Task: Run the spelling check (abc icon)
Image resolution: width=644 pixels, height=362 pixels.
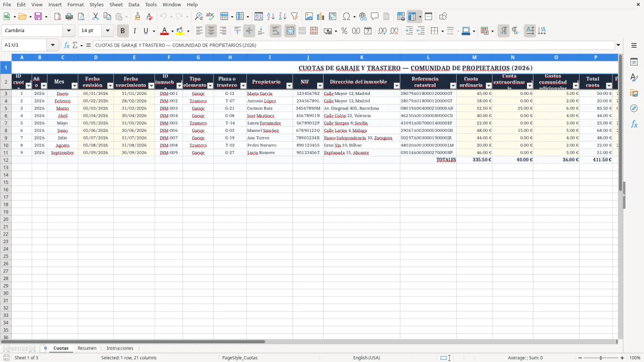Action: (x=210, y=17)
